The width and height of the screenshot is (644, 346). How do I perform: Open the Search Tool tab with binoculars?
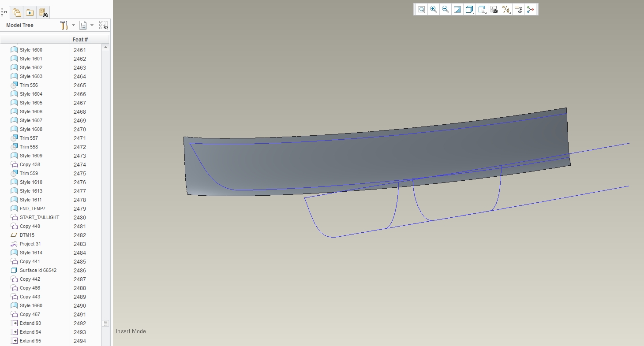43,12
